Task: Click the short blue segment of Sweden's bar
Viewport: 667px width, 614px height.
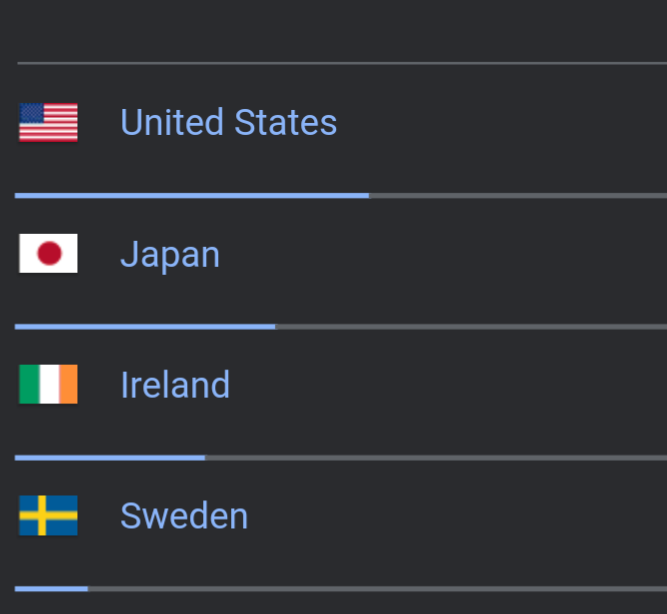Action: 51,589
